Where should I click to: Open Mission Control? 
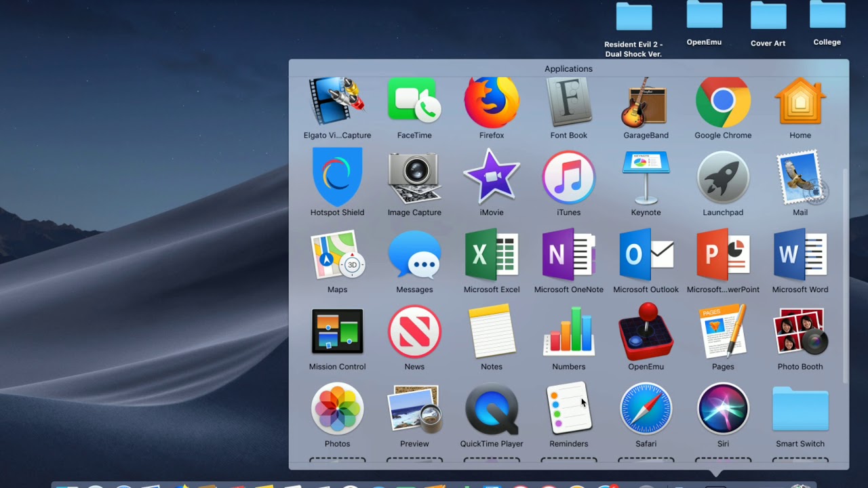click(337, 331)
